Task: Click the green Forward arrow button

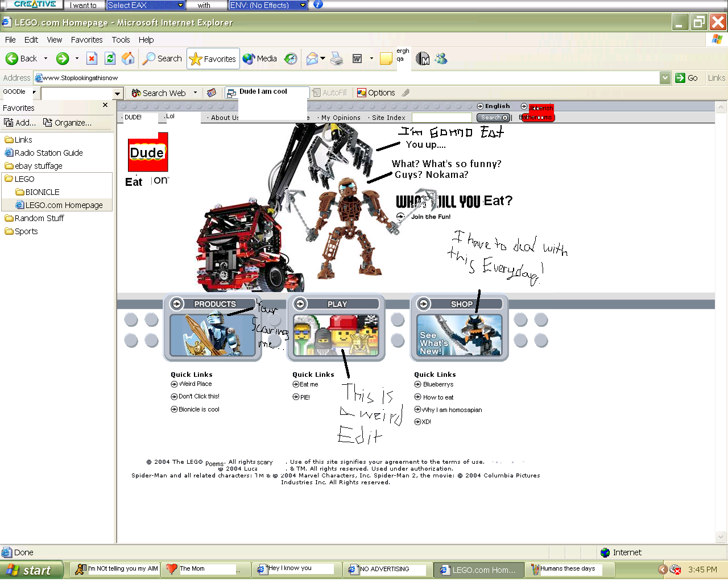Action: tap(63, 59)
